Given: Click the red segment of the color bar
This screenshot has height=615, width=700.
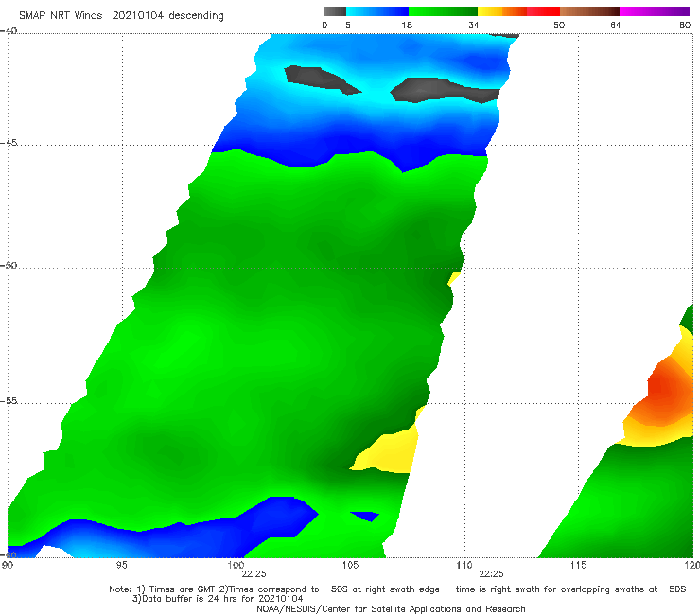Looking at the screenshot, I should 543,11.
